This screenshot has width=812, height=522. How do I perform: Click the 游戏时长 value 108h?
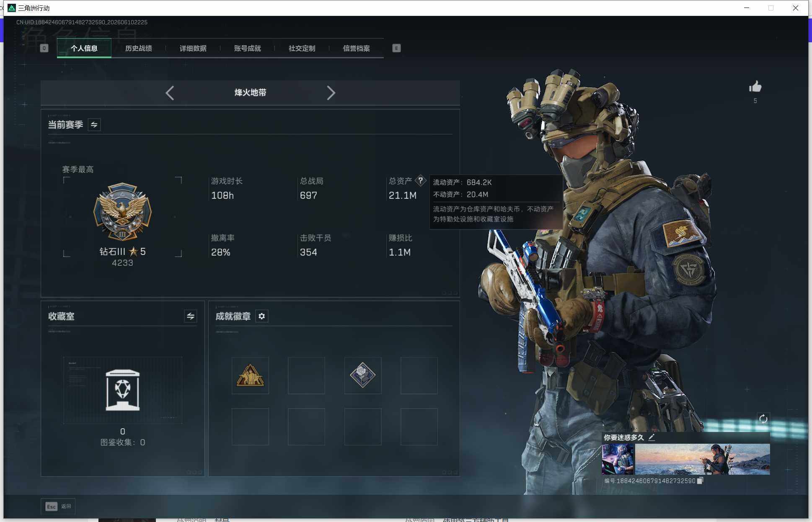222,195
